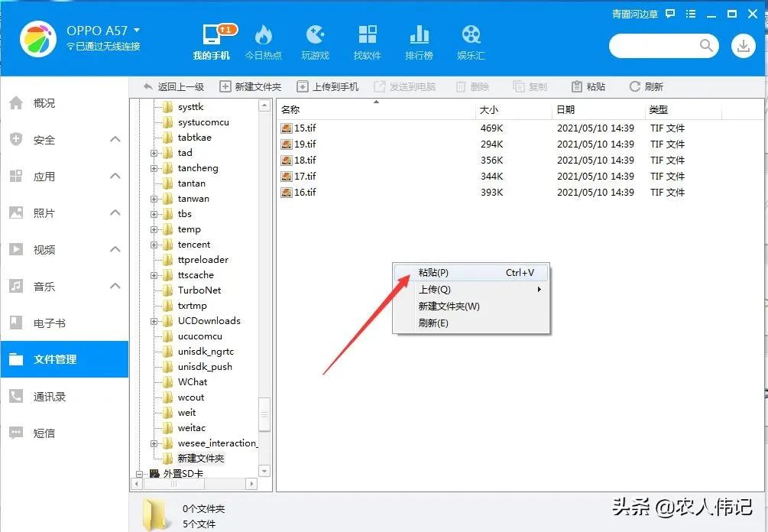
Task: Click the chat icon beside 青圃河边草
Action: 670,13
